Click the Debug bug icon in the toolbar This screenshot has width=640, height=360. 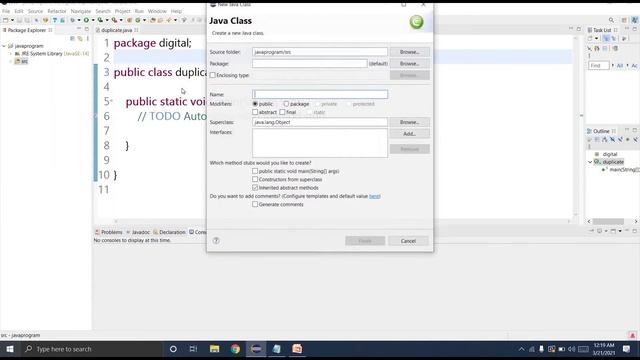(x=73, y=20)
